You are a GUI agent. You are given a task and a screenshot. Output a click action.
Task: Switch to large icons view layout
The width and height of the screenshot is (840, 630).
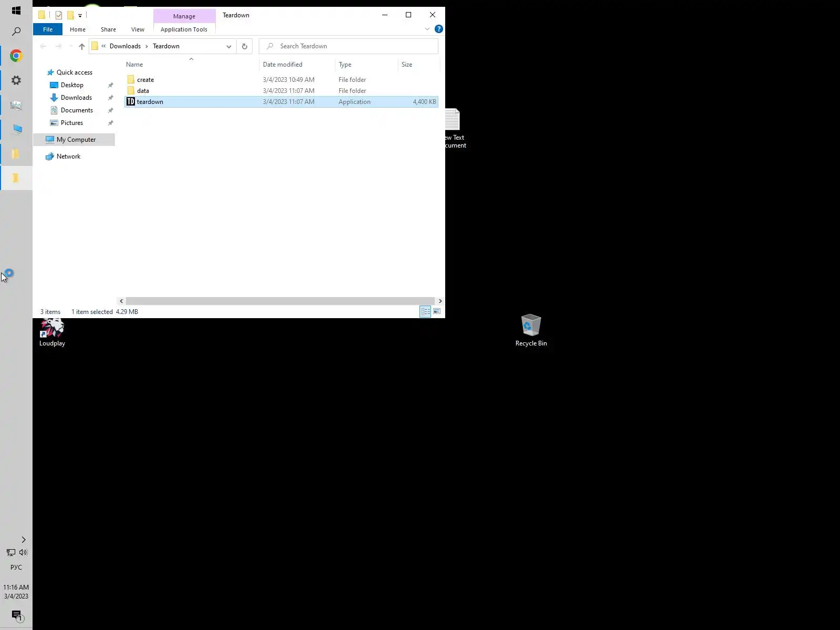(437, 312)
